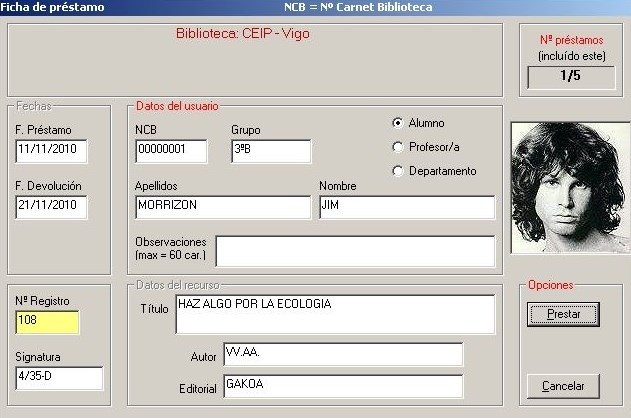Screen dimensions: 631x418
Task: Click the user photo thumbnail
Action: click(571, 188)
